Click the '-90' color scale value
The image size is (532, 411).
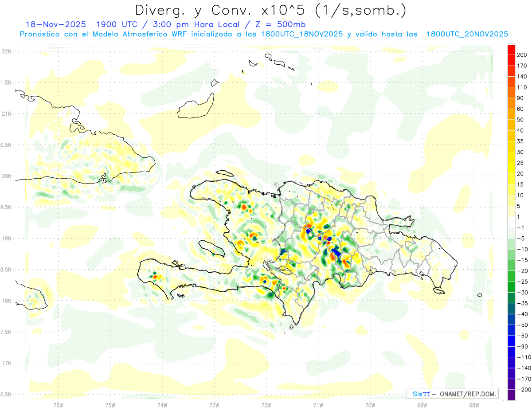pos(522,346)
